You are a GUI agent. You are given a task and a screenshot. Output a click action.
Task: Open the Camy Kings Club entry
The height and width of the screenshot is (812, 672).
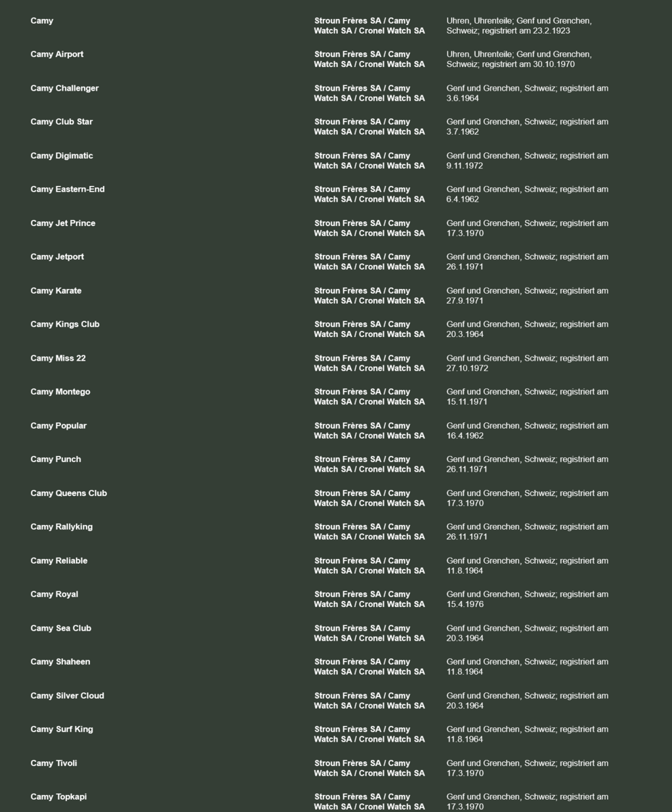tap(64, 324)
